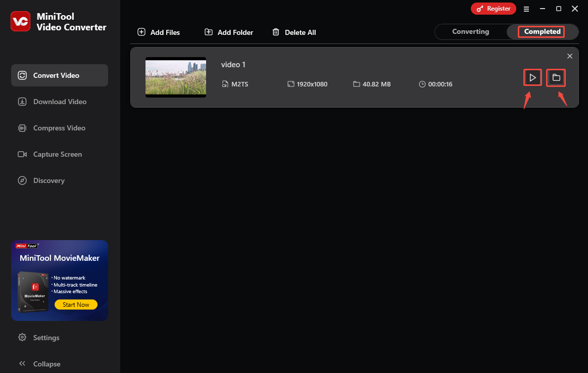Click the M2TS format label
The image size is (588, 373).
point(239,84)
